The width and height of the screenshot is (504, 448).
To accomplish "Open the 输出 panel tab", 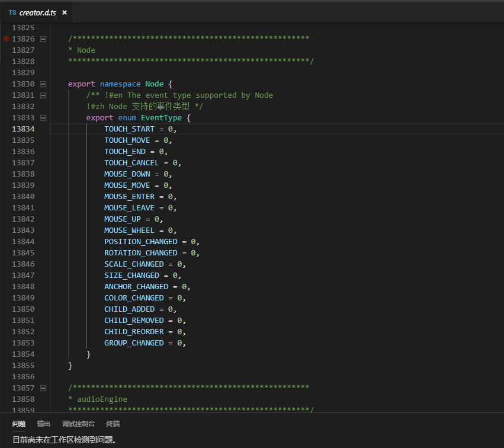I will click(44, 424).
